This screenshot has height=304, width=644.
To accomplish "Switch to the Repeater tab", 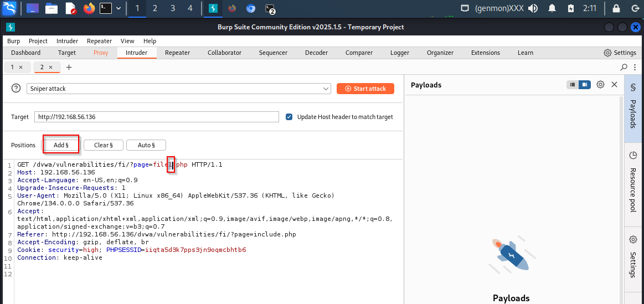I will click(177, 53).
